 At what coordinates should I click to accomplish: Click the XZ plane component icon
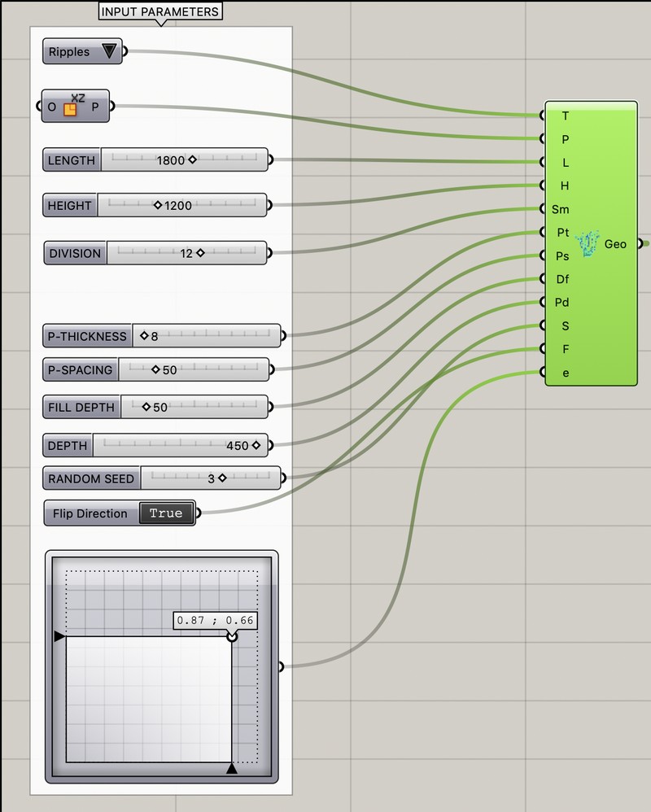pos(71,107)
